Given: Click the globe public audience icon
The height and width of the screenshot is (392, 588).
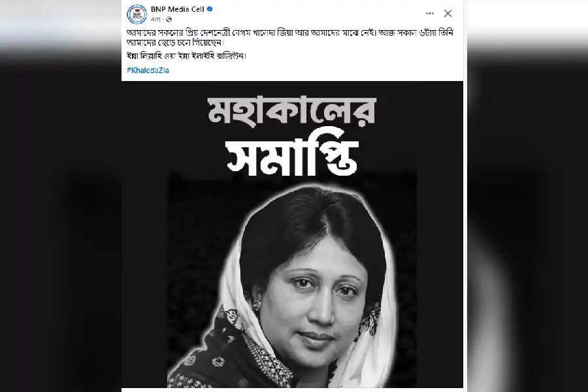Looking at the screenshot, I should [x=169, y=19].
